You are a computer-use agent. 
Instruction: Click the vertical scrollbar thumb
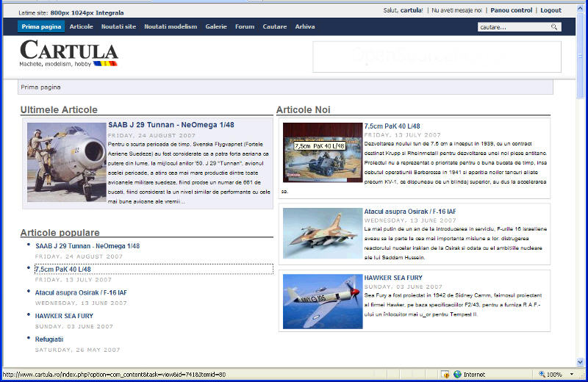point(580,57)
